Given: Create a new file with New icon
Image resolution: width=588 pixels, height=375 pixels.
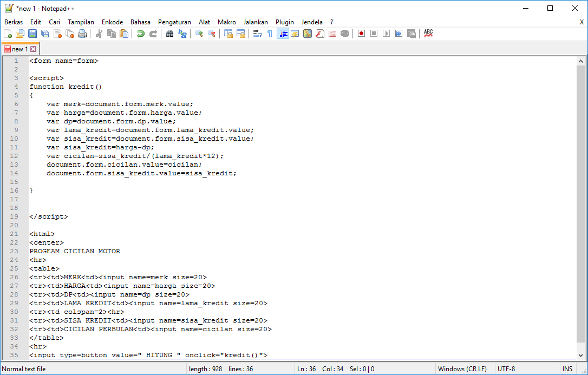Looking at the screenshot, I should click(x=8, y=34).
